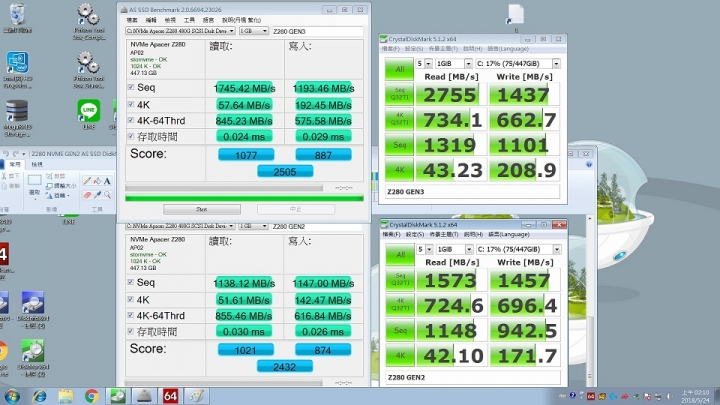Image resolution: width=720 pixels, height=405 pixels.
Task: Toggle Seq checkbox in Z280 GEN2 AS SSD window
Action: [x=130, y=282]
